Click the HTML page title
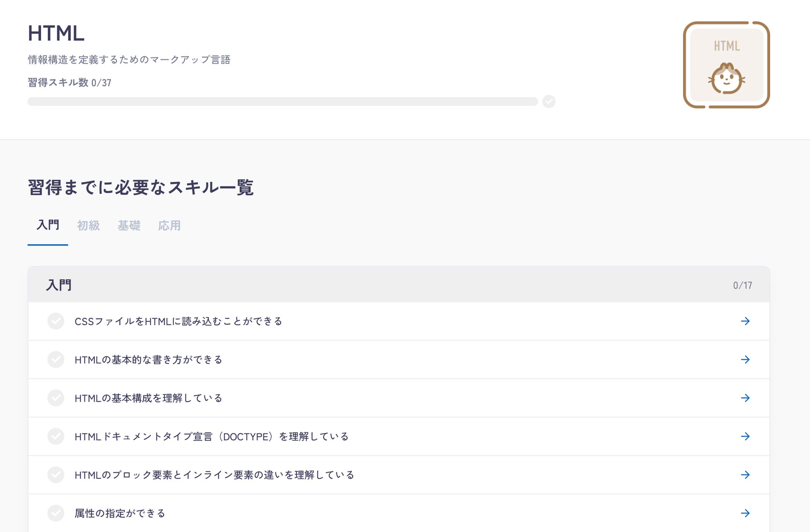 [x=56, y=33]
